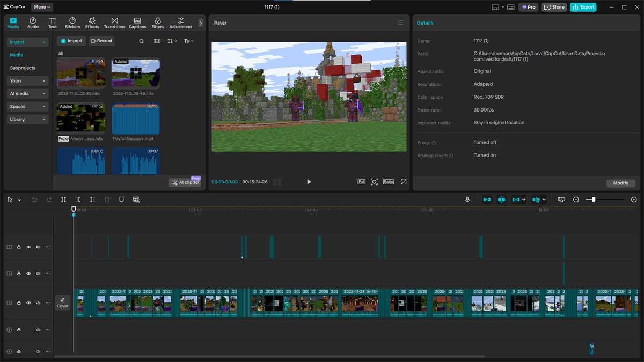Add a marker with shield icon

click(x=122, y=200)
